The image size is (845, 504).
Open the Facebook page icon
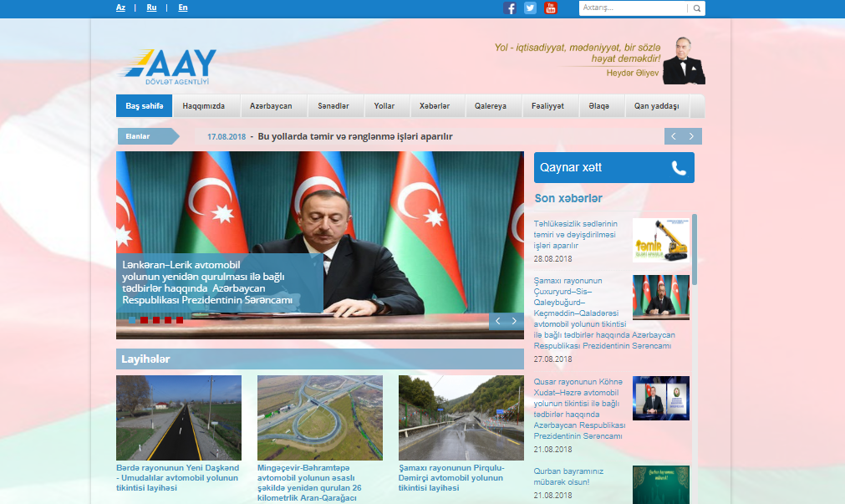click(510, 8)
